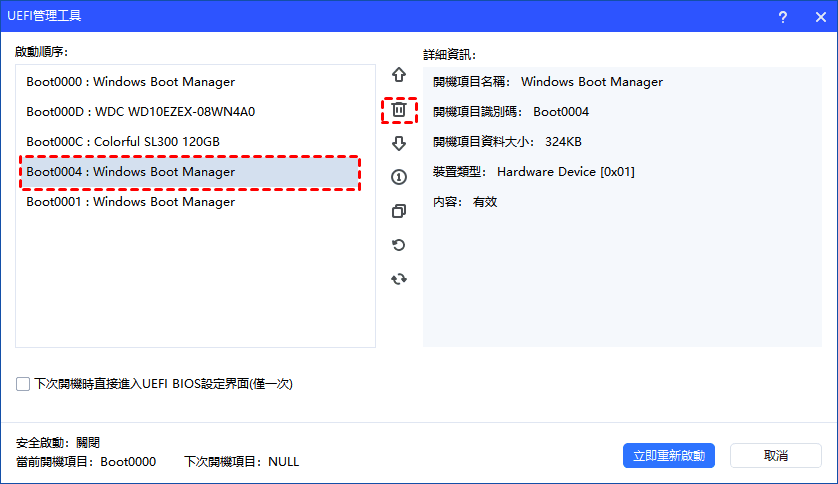Select Boot0001 Windows Boot Manager entry
838x484 pixels.
(x=130, y=202)
